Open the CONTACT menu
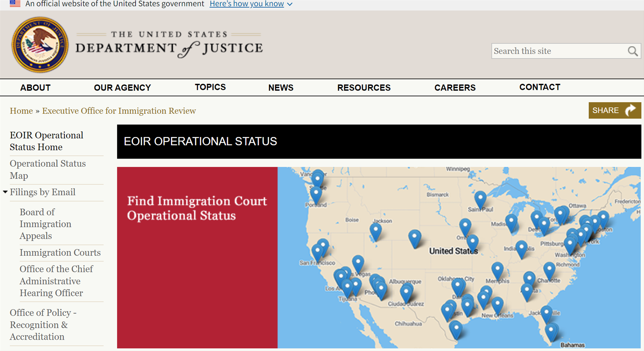This screenshot has width=644, height=351. [x=540, y=87]
